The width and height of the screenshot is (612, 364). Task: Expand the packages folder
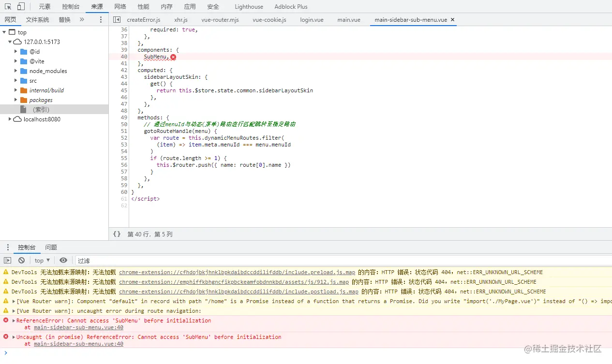pyautogui.click(x=16, y=100)
